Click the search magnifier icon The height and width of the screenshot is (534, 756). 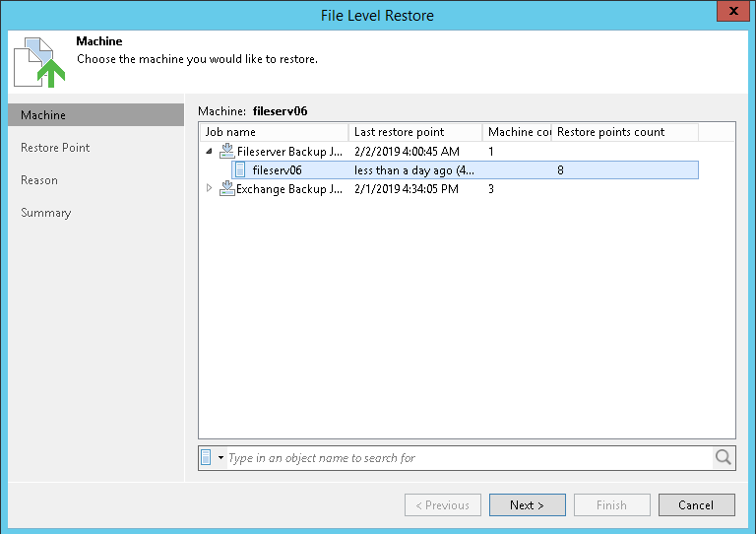point(724,457)
